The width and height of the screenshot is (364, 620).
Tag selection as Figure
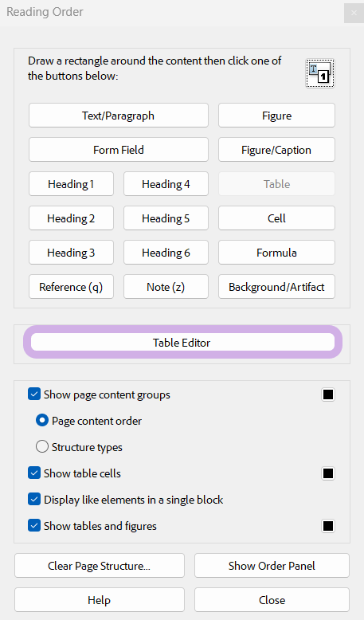click(x=276, y=116)
